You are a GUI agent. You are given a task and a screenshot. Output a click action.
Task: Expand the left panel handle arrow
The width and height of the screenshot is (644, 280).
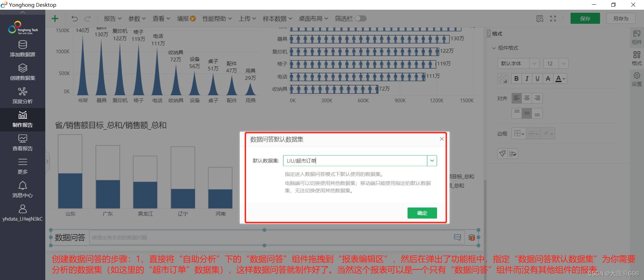pyautogui.click(x=47, y=161)
